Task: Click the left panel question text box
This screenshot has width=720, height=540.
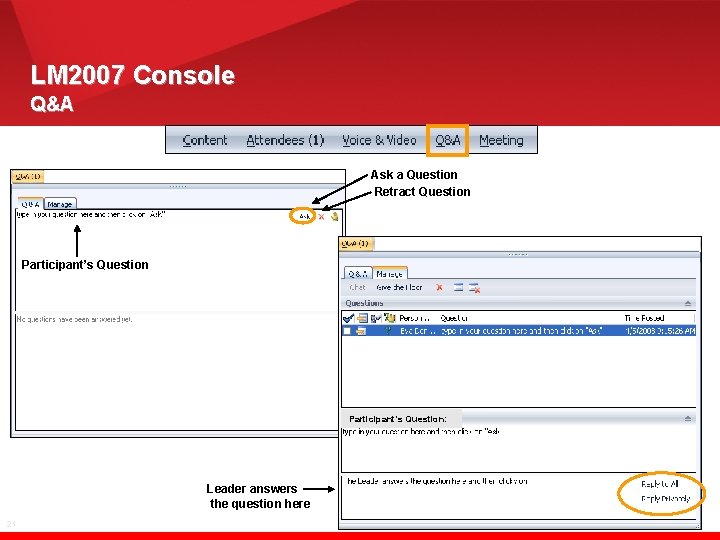Action: click(x=152, y=259)
